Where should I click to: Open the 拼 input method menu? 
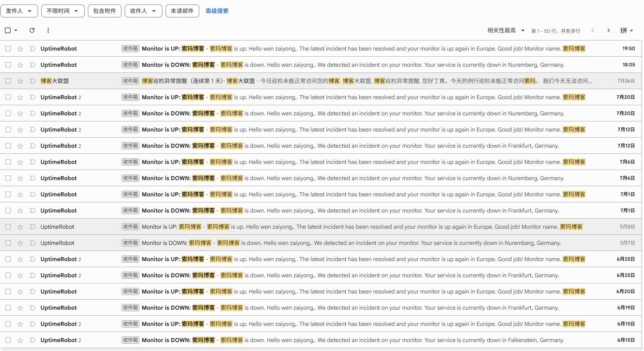point(627,30)
